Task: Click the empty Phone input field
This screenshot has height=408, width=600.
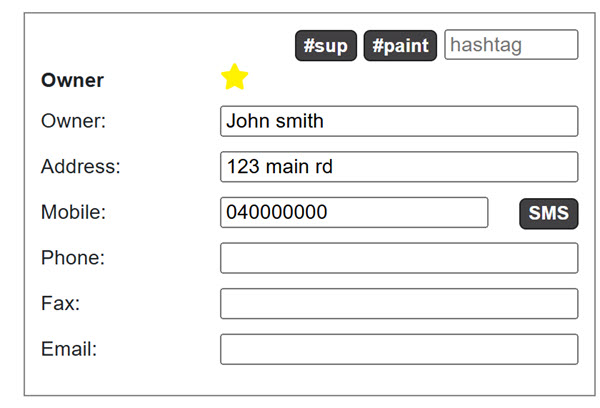Action: coord(398,258)
